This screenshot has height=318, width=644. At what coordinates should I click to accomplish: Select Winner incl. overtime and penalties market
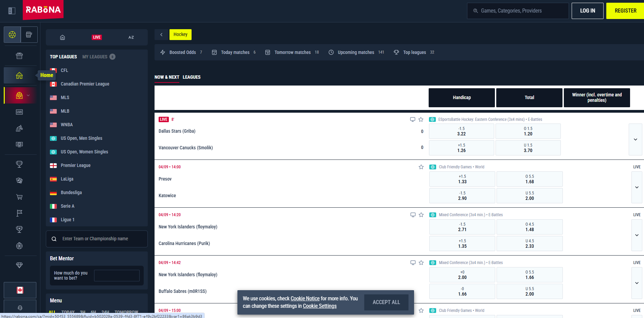pyautogui.click(x=597, y=98)
